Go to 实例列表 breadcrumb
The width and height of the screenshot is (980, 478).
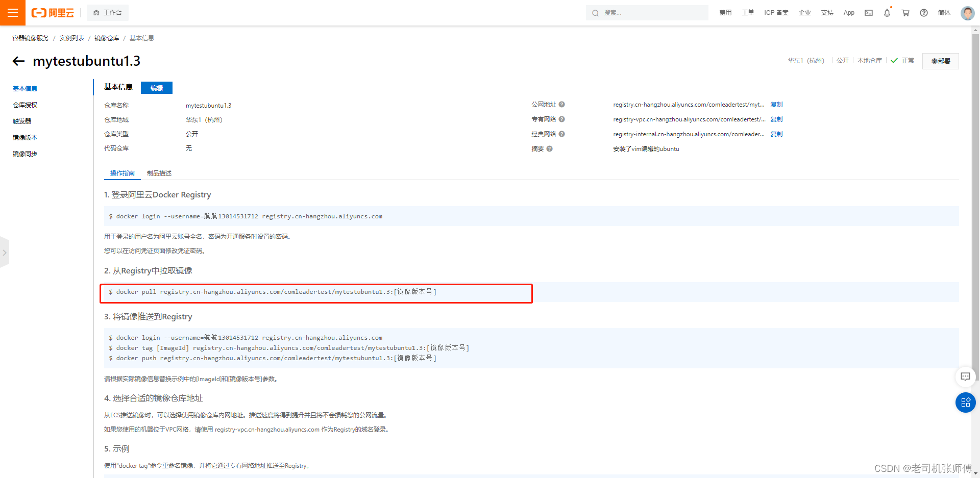[72, 38]
